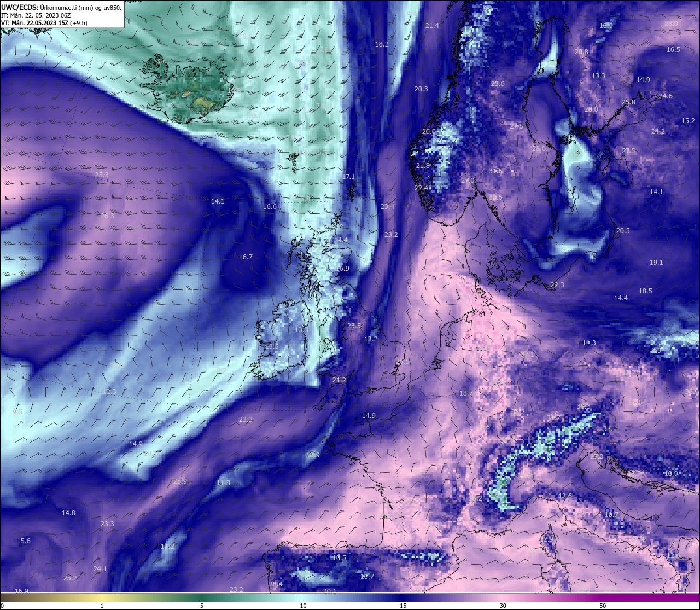Image resolution: width=700 pixels, height=610 pixels.
Task: Click the 24.1 value label
Action: (100, 569)
